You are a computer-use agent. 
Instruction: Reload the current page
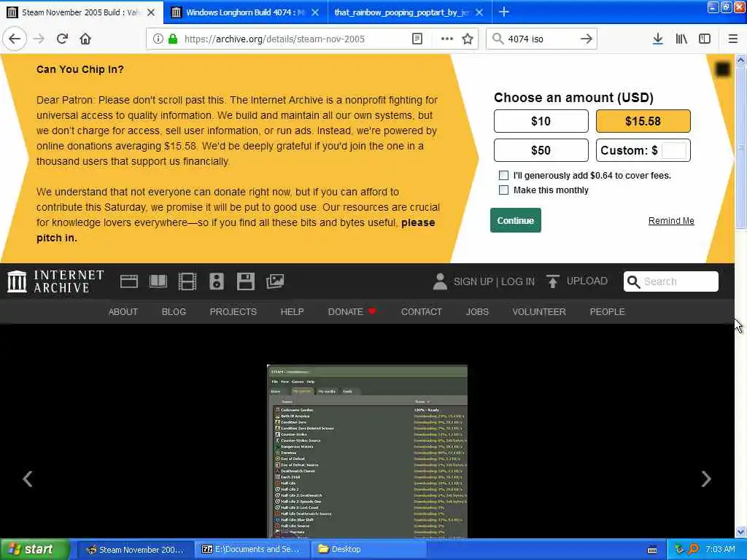62,39
